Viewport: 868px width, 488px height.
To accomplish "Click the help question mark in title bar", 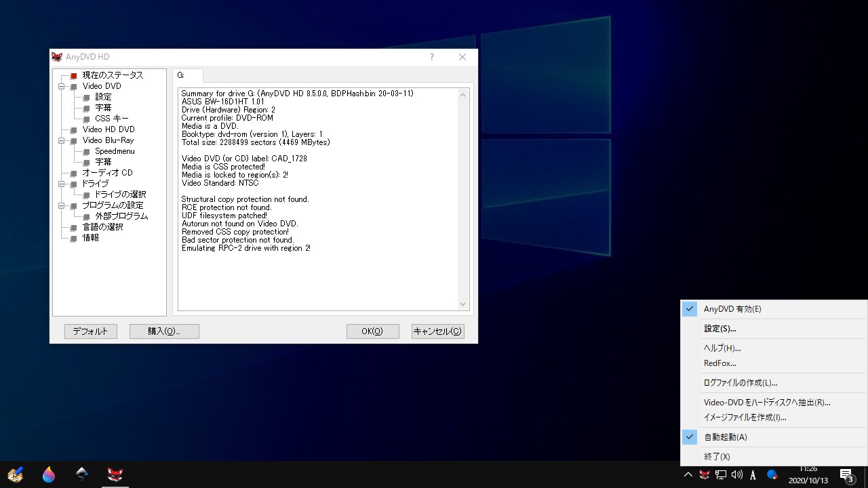I will [x=432, y=57].
